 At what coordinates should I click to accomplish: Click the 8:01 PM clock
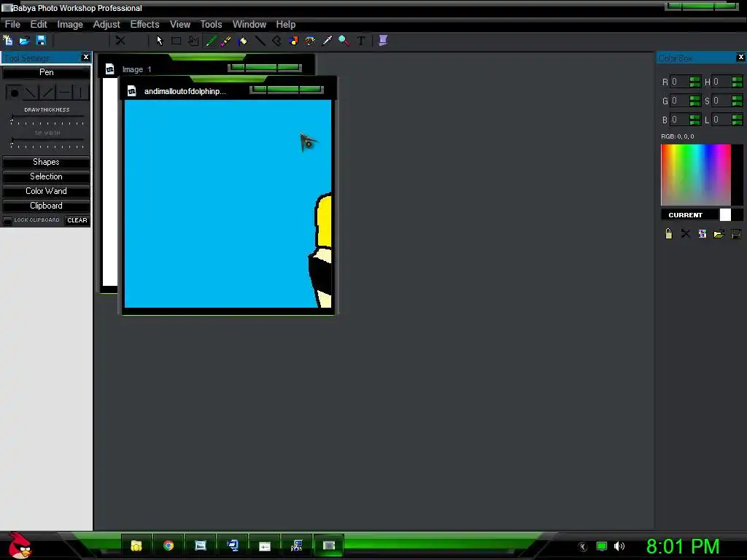point(683,546)
